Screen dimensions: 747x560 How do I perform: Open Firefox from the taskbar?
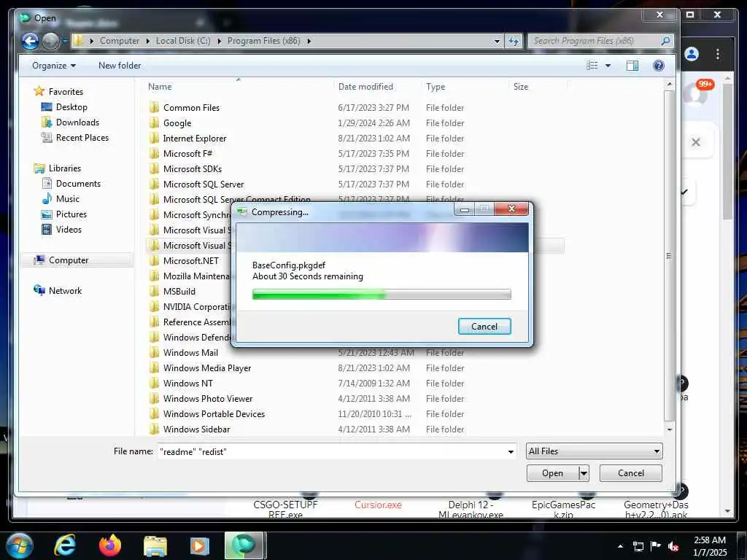110,545
